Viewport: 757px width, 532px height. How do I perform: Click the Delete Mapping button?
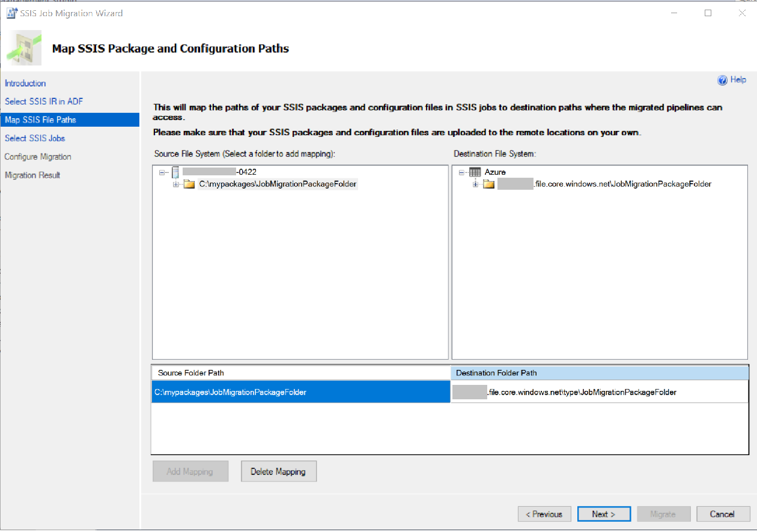(x=278, y=471)
